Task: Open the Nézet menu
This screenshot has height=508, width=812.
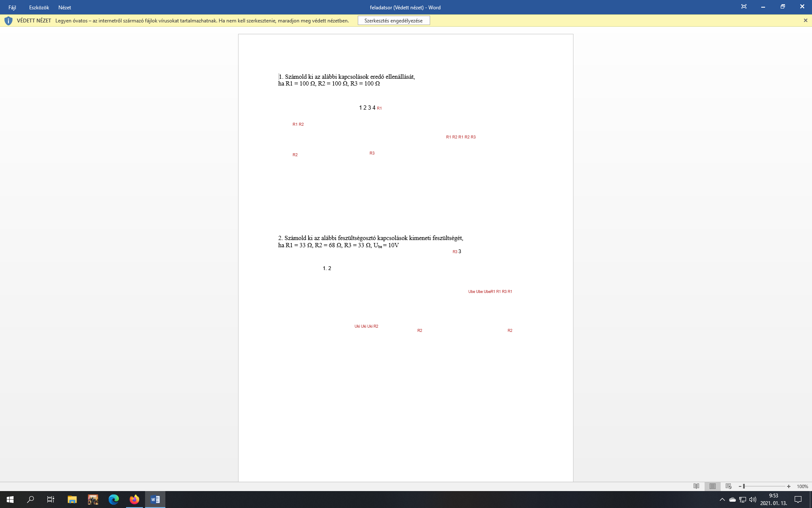Action: tap(65, 7)
